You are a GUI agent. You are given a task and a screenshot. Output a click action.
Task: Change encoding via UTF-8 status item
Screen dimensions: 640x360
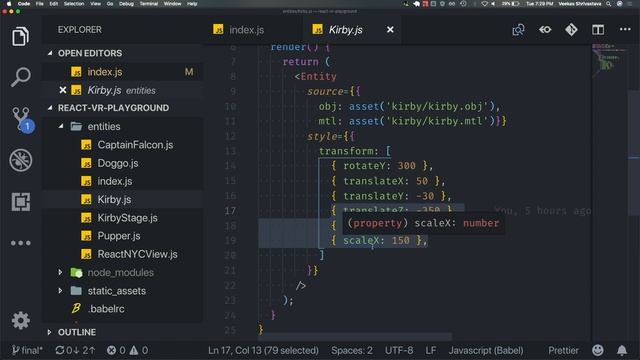399,350
